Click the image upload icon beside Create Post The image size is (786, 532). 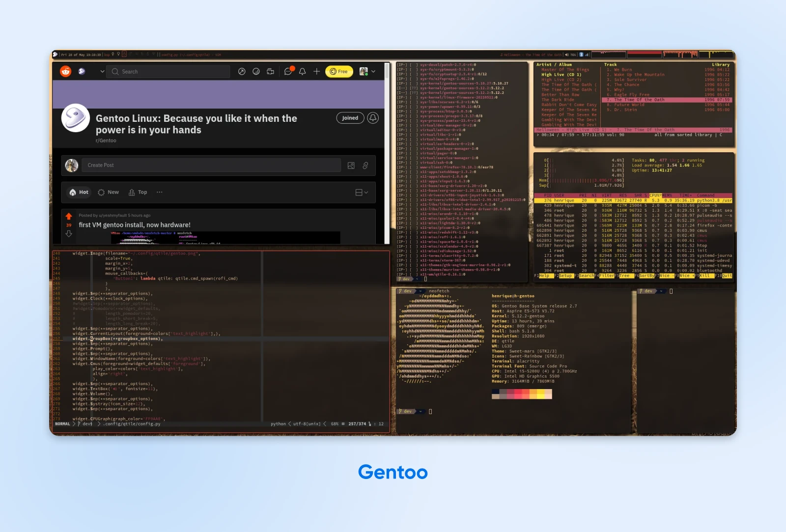tap(351, 166)
